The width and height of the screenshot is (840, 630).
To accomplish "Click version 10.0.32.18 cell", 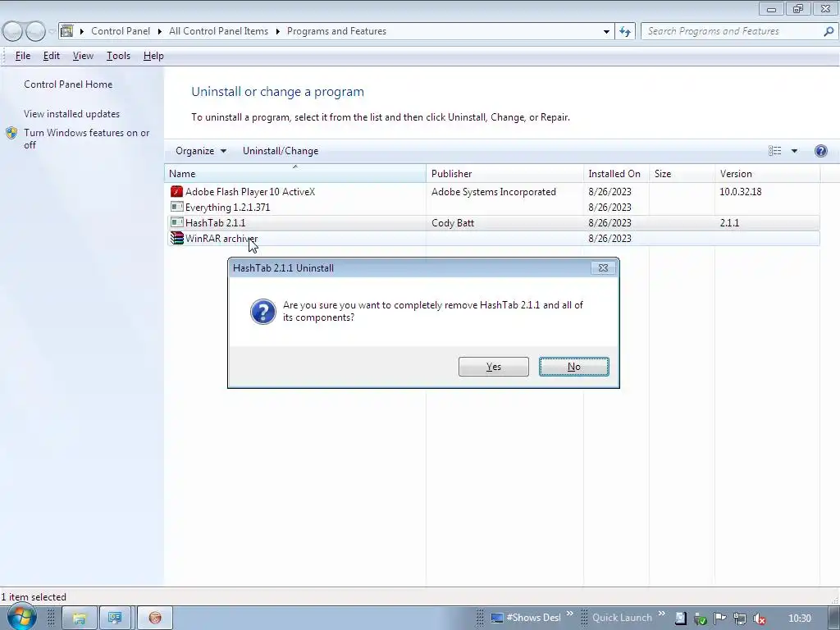I will coord(741,192).
